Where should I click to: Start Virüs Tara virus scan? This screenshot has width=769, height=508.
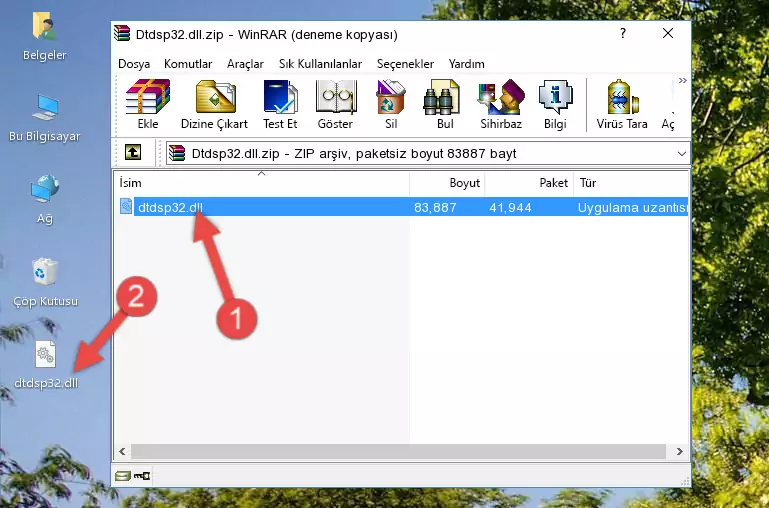(622, 104)
